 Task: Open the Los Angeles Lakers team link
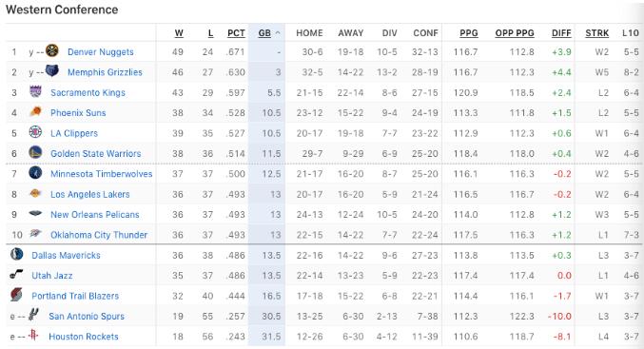(90, 194)
